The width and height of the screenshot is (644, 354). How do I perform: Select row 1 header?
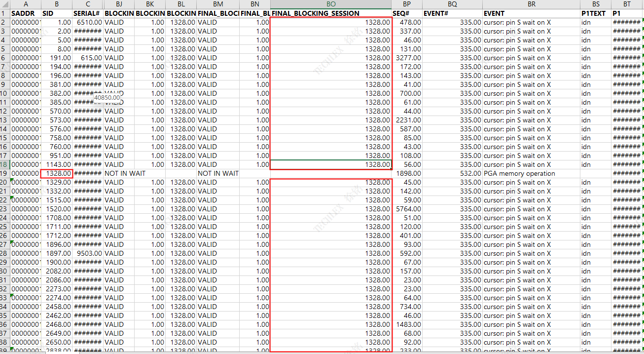[x=5, y=13]
